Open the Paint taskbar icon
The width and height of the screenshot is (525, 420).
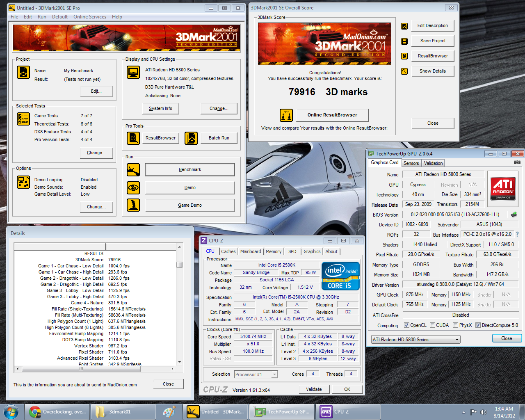169,412
